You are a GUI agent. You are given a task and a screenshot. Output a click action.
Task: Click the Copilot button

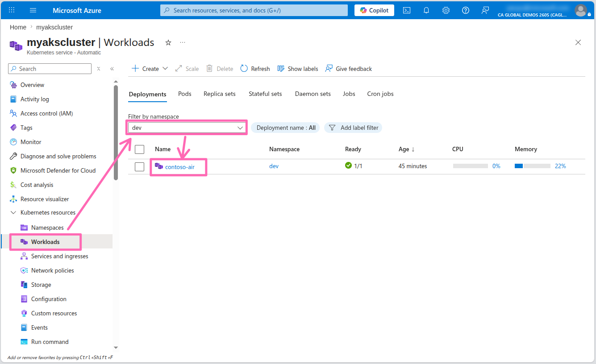(374, 10)
